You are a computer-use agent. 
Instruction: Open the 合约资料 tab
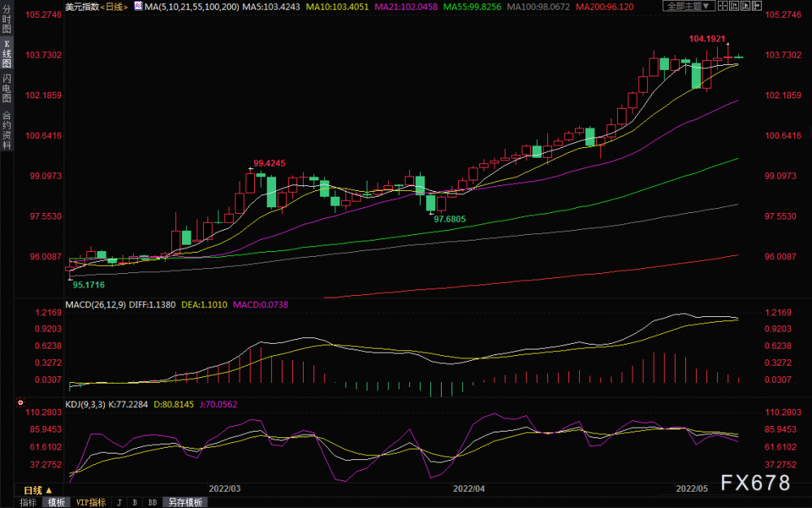(x=6, y=130)
